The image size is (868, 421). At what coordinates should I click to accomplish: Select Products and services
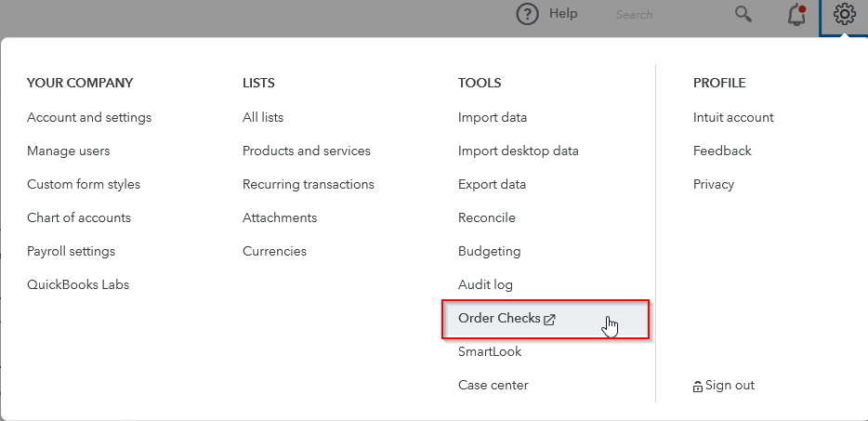tap(307, 151)
